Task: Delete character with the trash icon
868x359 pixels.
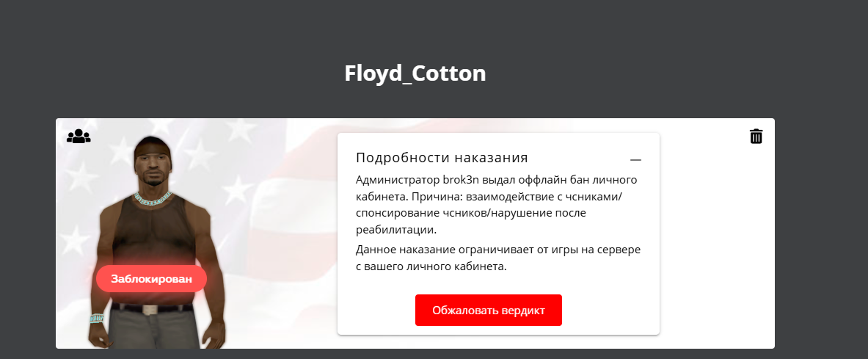Action: (756, 137)
